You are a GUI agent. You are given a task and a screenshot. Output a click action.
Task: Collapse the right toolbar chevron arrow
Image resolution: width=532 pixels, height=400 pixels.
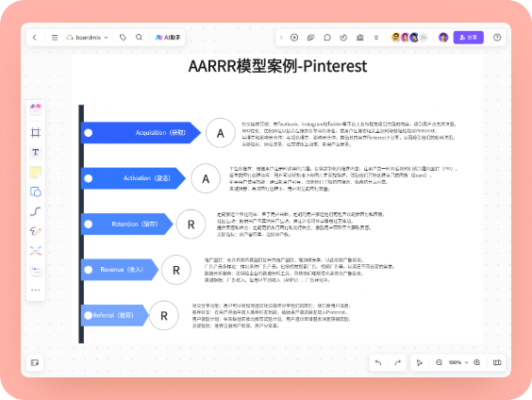tap(281, 38)
